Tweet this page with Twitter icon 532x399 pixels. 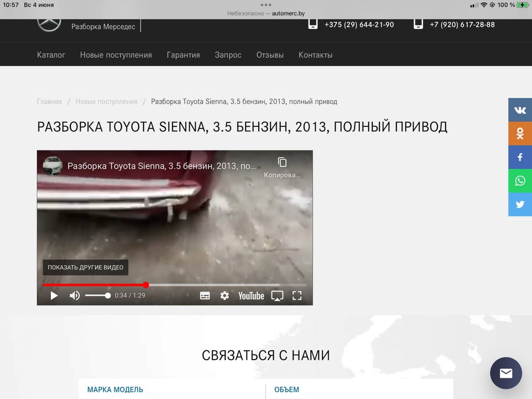pyautogui.click(x=520, y=204)
